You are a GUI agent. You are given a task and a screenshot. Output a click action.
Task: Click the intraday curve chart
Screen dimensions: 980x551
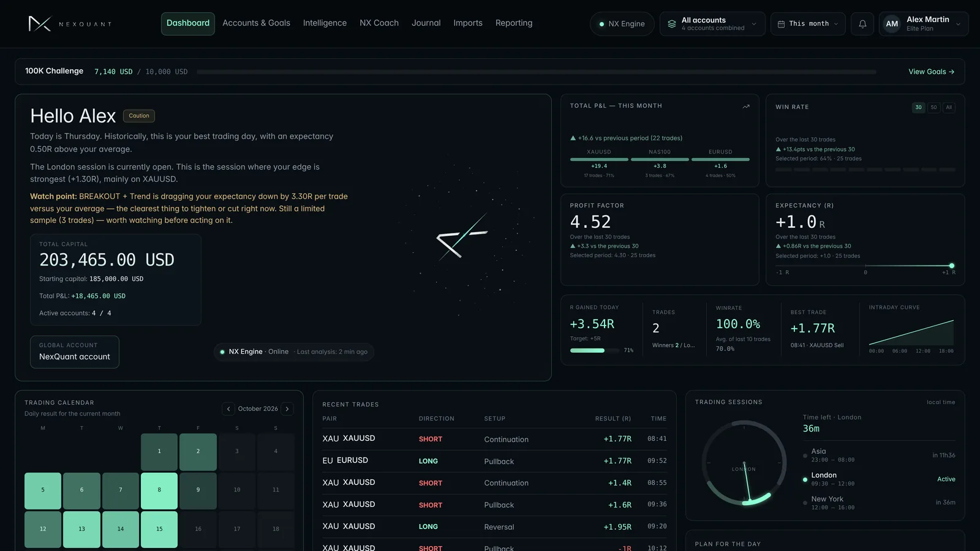point(911,332)
